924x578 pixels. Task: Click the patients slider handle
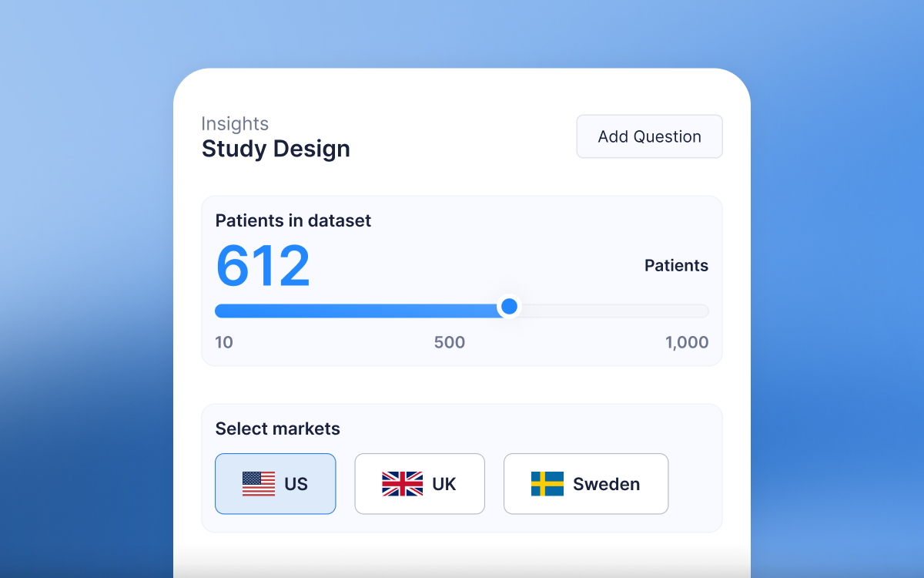508,307
